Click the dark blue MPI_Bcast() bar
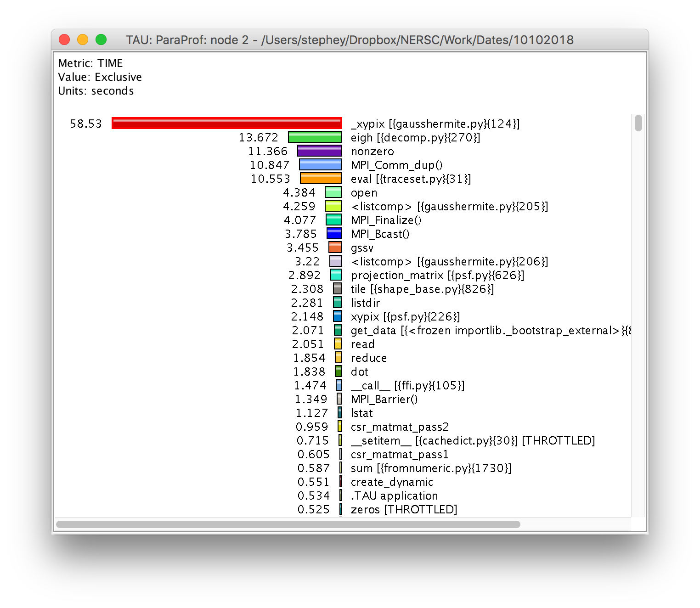This screenshot has width=700, height=608. 335,233
